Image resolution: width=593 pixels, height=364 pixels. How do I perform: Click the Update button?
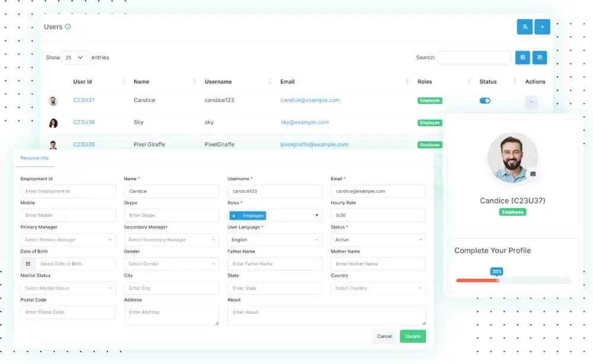[x=413, y=336]
